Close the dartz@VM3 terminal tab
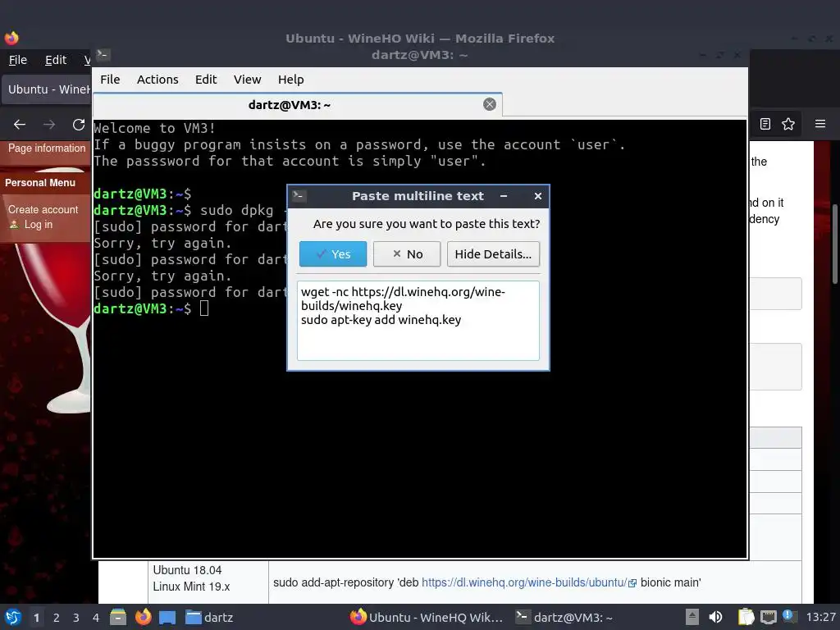The image size is (840, 630). click(x=490, y=104)
